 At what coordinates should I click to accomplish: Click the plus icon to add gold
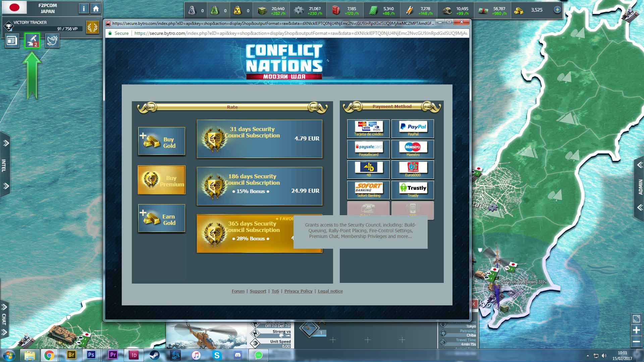click(557, 10)
